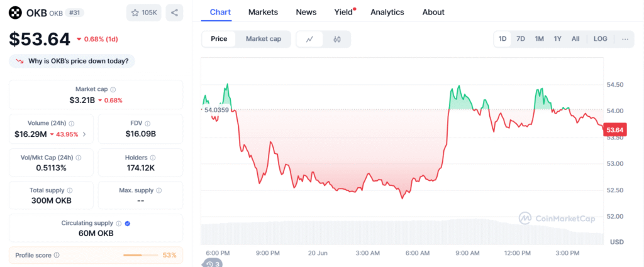Screen dimensions: 644x267
Task: Click the downtrend arrow icon in price question
Action: [19, 62]
